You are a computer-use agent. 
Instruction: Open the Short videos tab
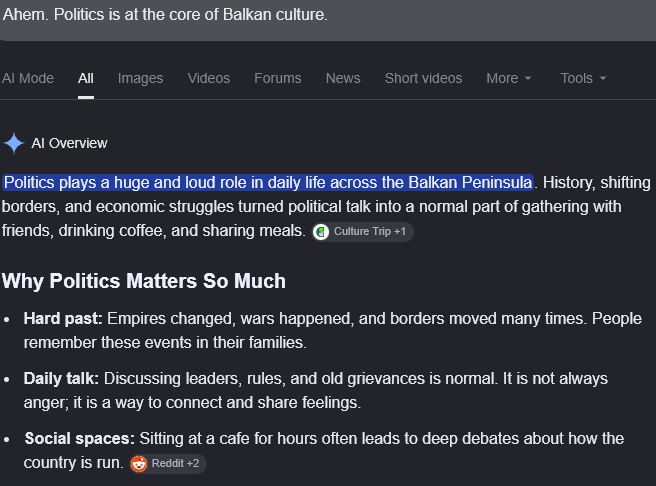[423, 78]
